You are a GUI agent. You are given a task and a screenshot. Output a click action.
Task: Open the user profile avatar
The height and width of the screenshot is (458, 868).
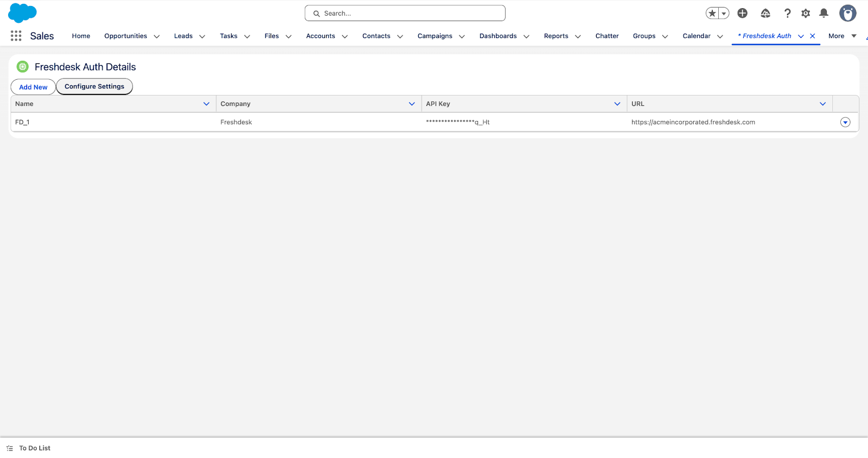coord(847,13)
